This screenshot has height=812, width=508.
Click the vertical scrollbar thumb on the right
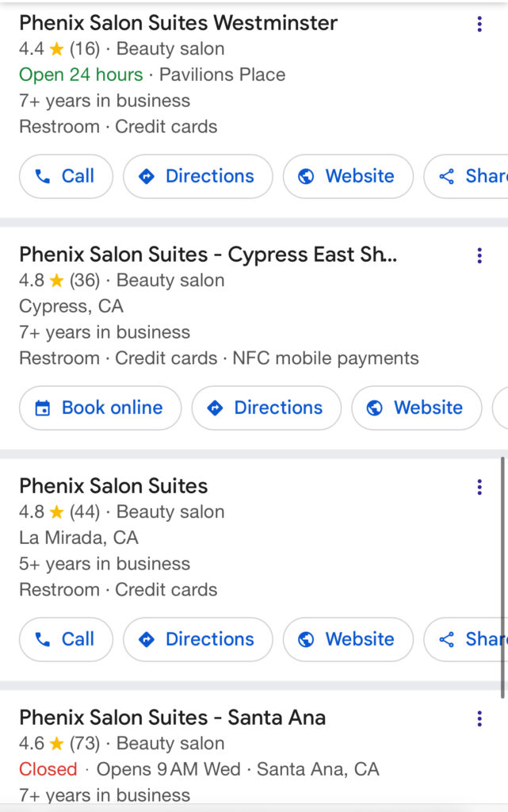point(502,577)
